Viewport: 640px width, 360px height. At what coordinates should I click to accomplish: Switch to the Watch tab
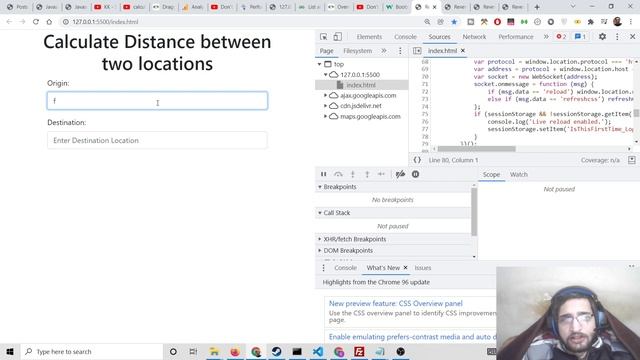[x=518, y=174]
